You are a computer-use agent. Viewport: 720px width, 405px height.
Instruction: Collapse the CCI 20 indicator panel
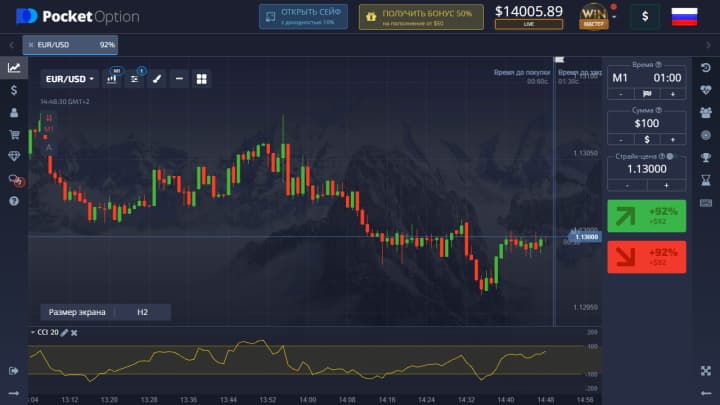pos(33,332)
